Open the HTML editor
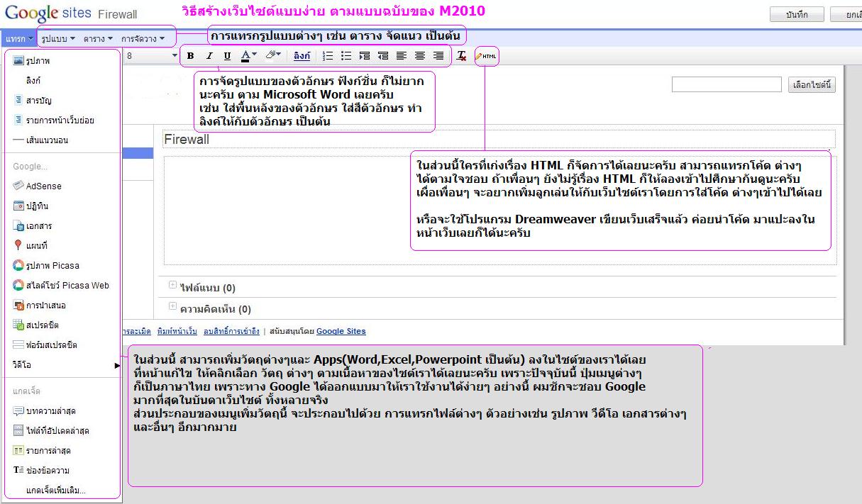Screen dimensions: 862x504 [486, 56]
